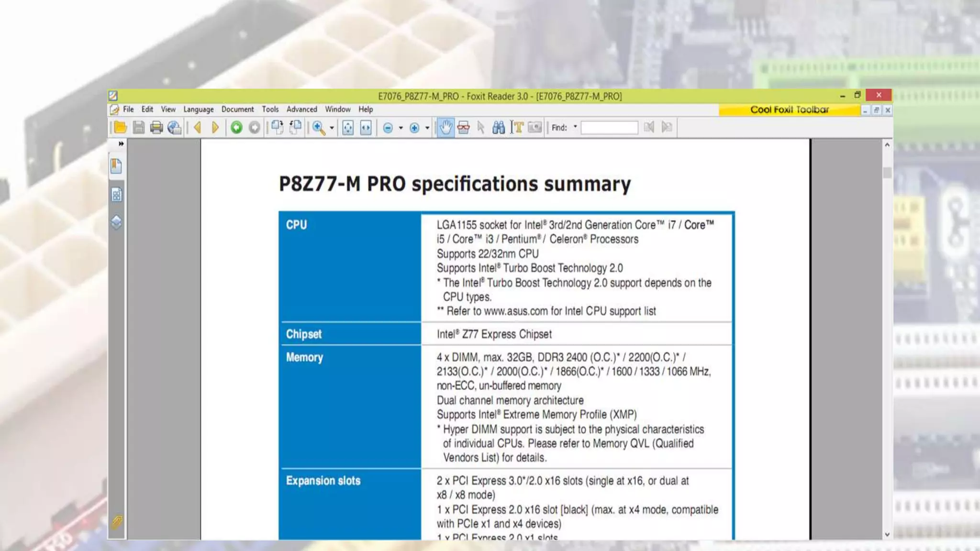Click the binoculars search icon

click(499, 128)
